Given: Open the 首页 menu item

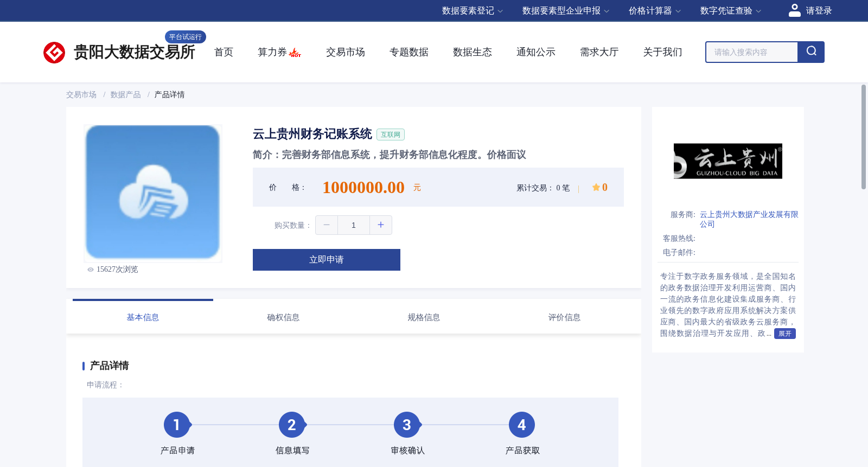Looking at the screenshot, I should tap(224, 52).
